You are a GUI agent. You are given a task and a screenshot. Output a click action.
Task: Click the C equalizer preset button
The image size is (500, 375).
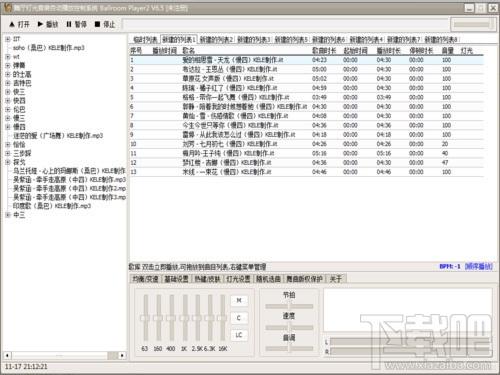point(239,318)
